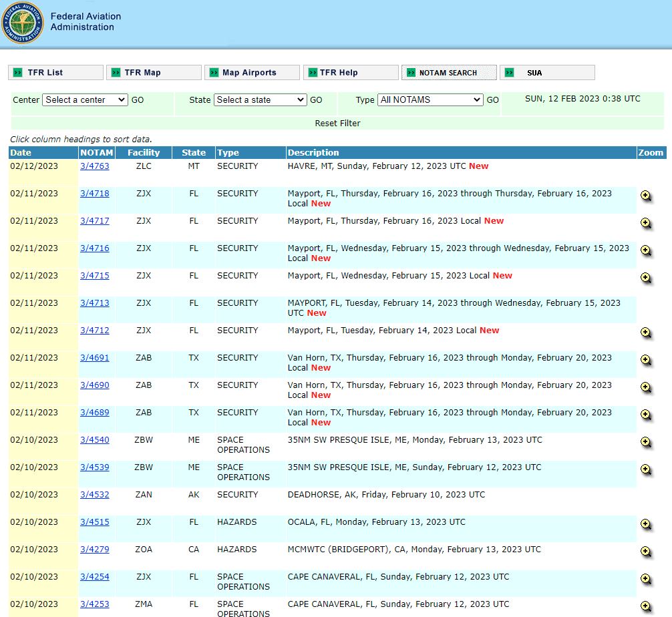Open NOTAM 3/4279 link
The image size is (672, 617).
click(x=95, y=550)
